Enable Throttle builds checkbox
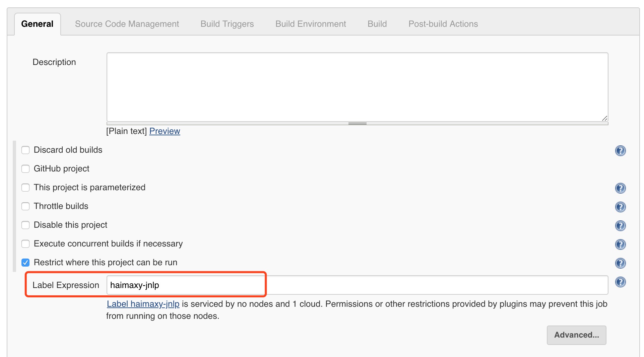The image size is (644, 357). (x=25, y=206)
